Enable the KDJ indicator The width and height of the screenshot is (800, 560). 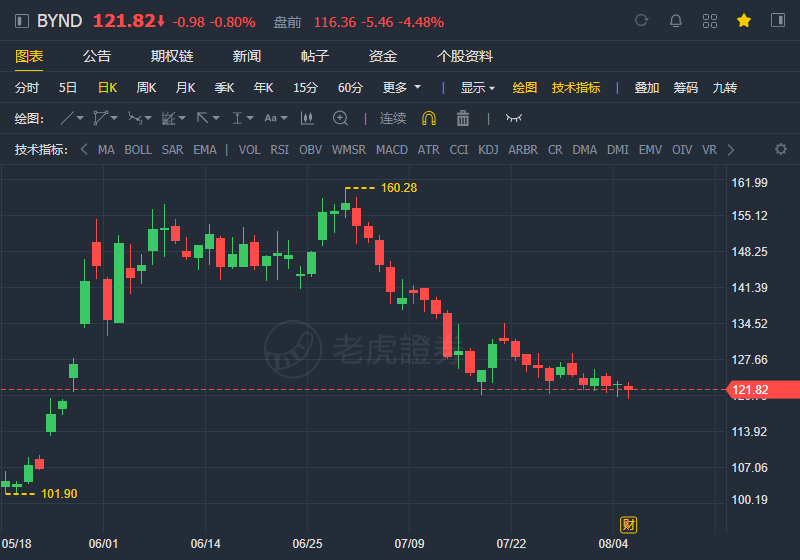coord(488,149)
